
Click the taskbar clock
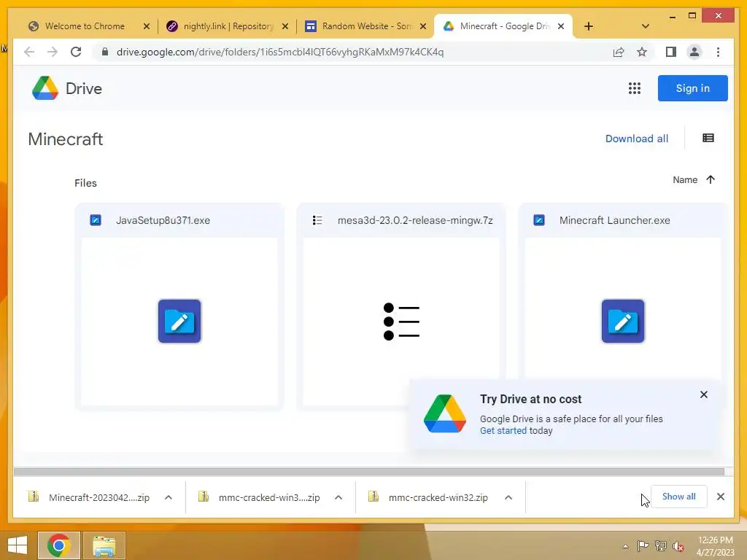click(x=715, y=546)
